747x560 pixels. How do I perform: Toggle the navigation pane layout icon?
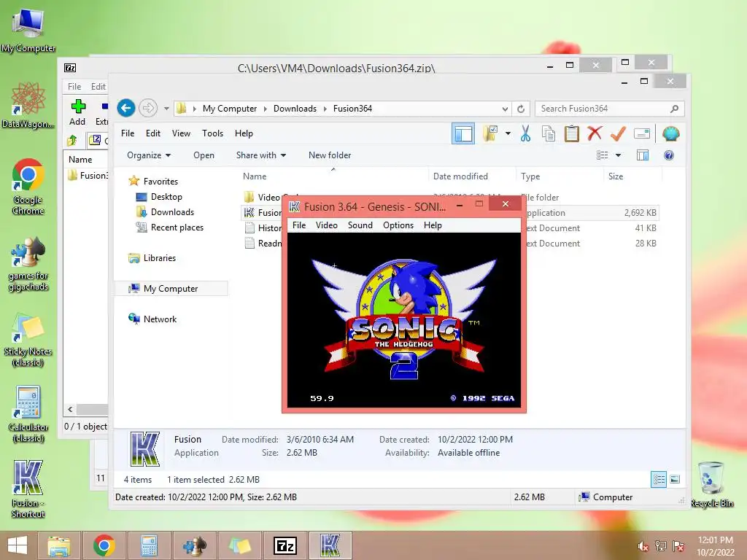point(463,134)
